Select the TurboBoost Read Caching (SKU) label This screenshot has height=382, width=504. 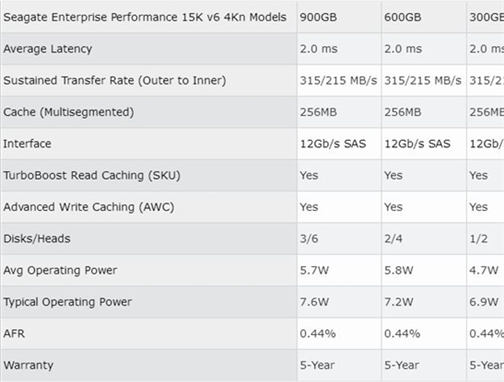click(92, 175)
